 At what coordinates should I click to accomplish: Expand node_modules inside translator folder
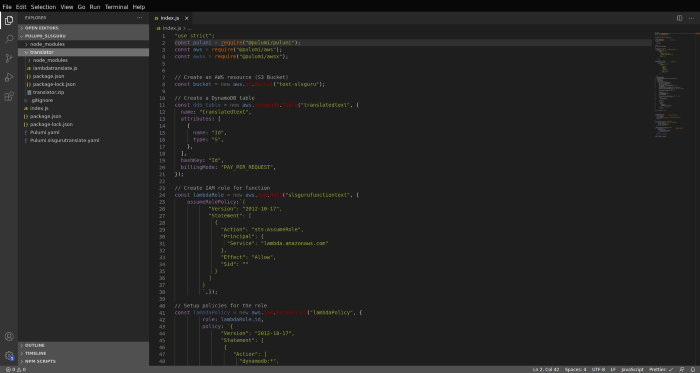tap(83, 60)
